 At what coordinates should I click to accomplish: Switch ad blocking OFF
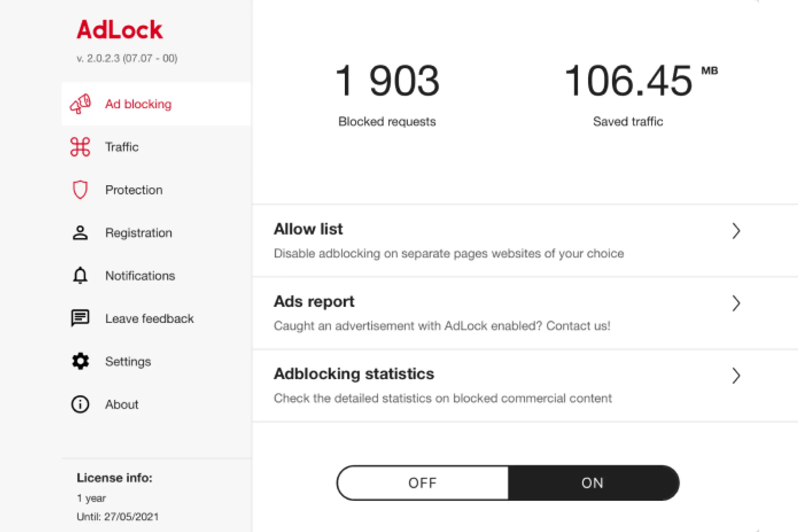tap(423, 483)
